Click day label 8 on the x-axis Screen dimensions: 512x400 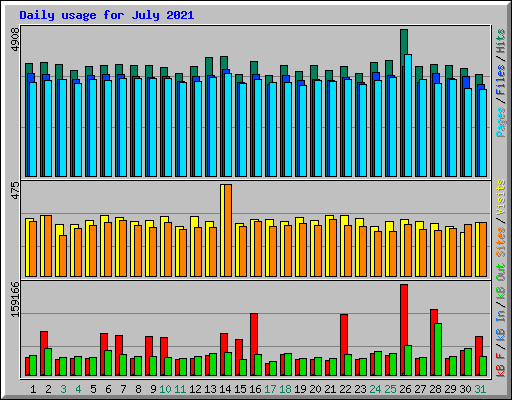point(138,389)
